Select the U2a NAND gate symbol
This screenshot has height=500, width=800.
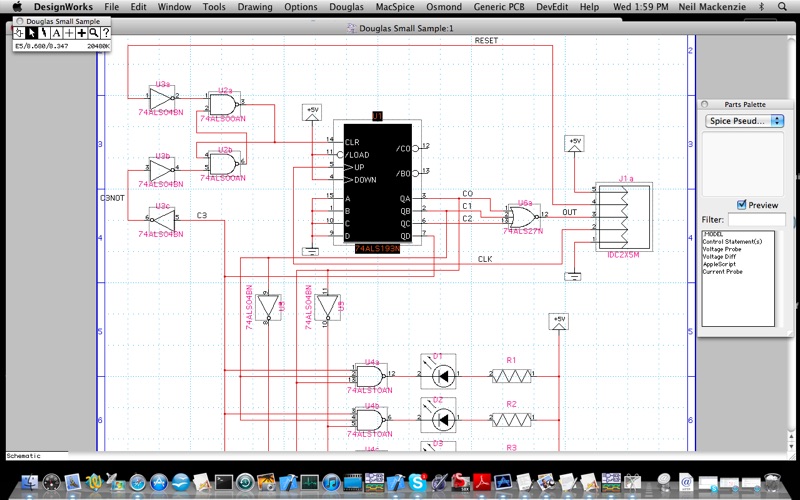224,104
